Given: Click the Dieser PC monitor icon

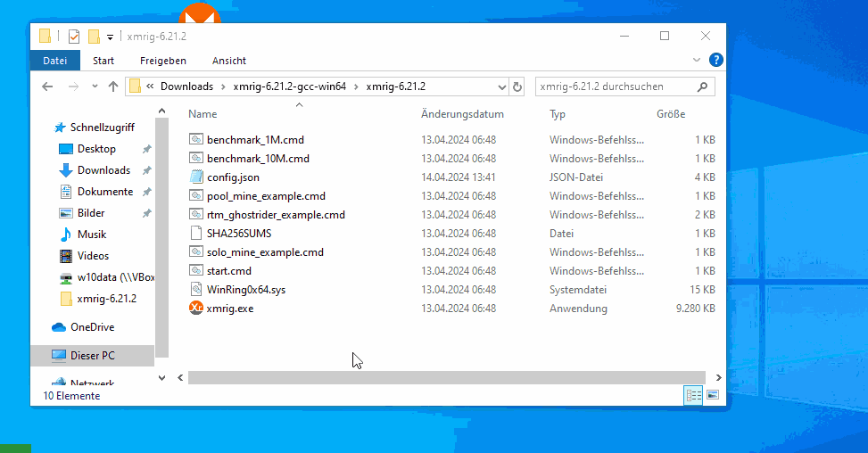Looking at the screenshot, I should point(59,356).
